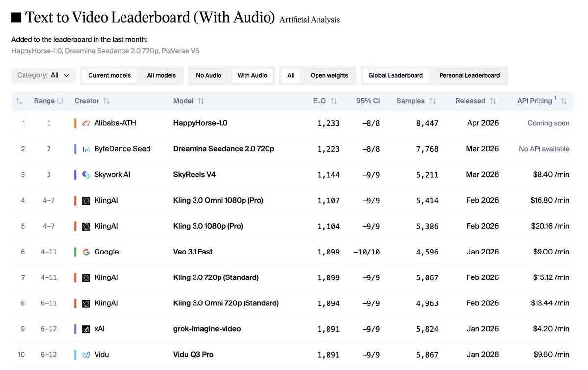The image size is (588, 370).
Task: Enable the Open weights filter
Action: click(330, 75)
